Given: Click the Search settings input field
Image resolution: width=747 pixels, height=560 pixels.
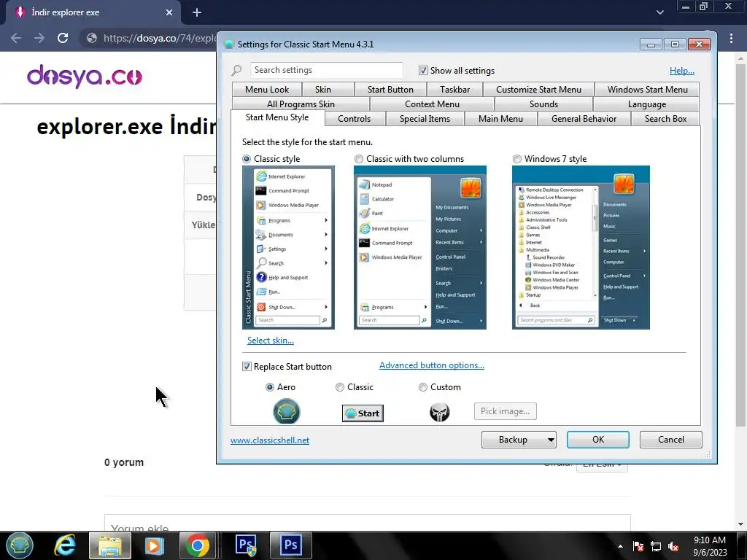Looking at the screenshot, I should tap(326, 70).
